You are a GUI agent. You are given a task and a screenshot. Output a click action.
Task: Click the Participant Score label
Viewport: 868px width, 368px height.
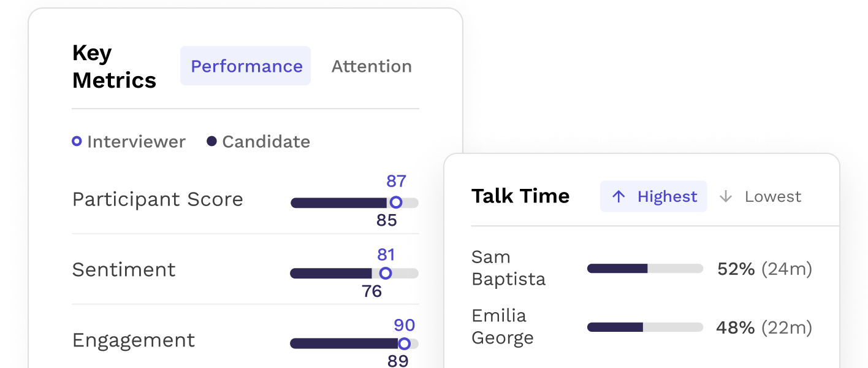point(158,199)
